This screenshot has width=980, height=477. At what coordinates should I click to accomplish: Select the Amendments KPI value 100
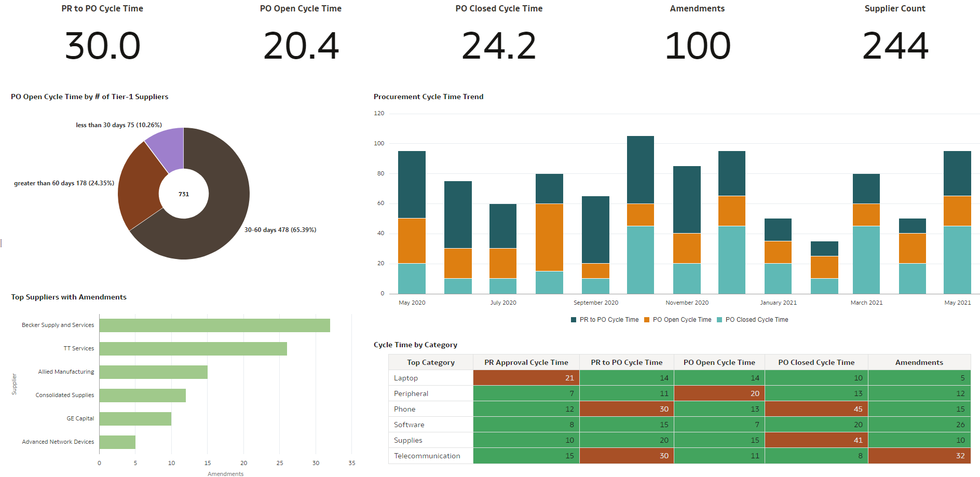(698, 46)
